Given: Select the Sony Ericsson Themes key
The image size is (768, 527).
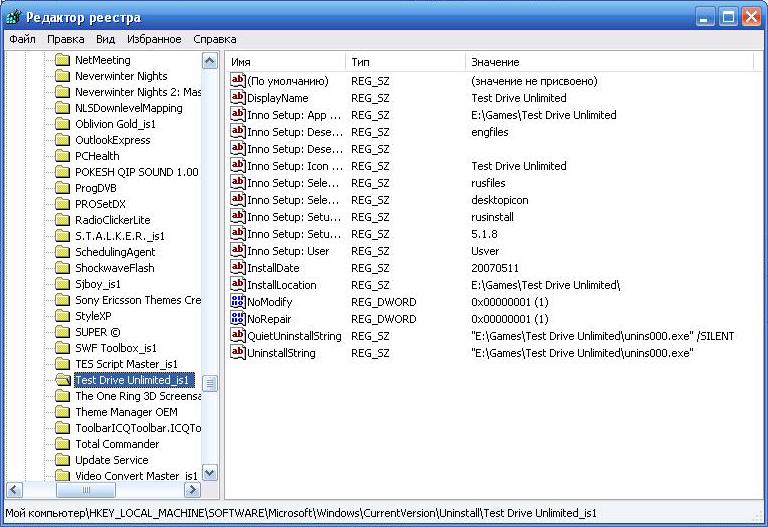Looking at the screenshot, I should 138,300.
